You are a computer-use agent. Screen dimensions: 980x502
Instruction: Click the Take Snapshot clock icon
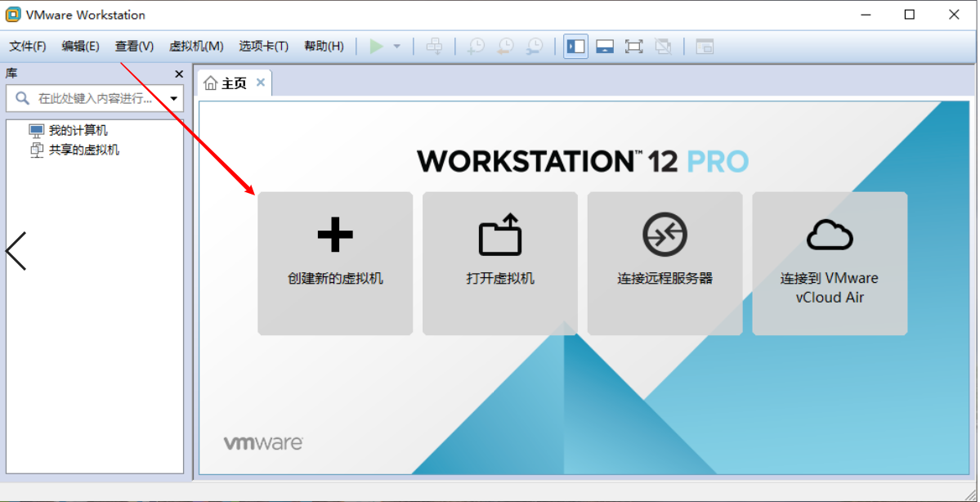[x=476, y=47]
